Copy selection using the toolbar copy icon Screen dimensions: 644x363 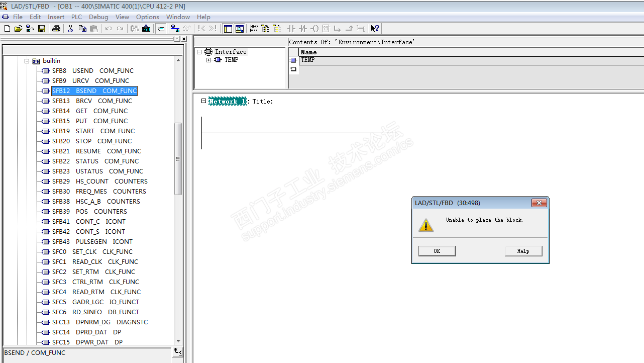tap(82, 29)
